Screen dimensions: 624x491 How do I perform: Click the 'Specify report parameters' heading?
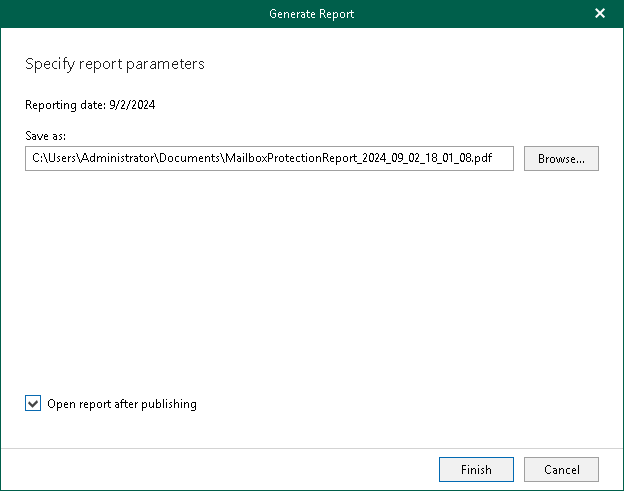(x=115, y=64)
